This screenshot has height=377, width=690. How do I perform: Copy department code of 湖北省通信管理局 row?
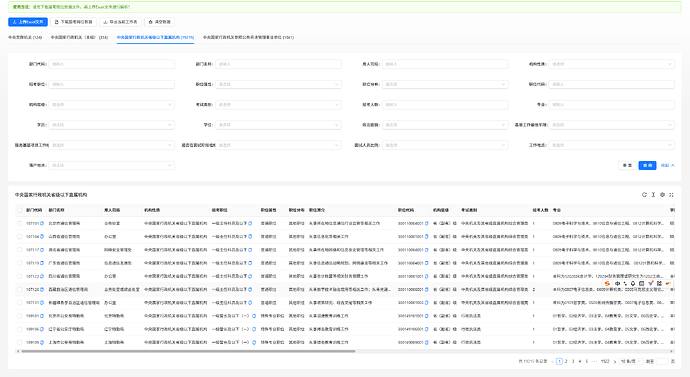pyautogui.click(x=42, y=250)
